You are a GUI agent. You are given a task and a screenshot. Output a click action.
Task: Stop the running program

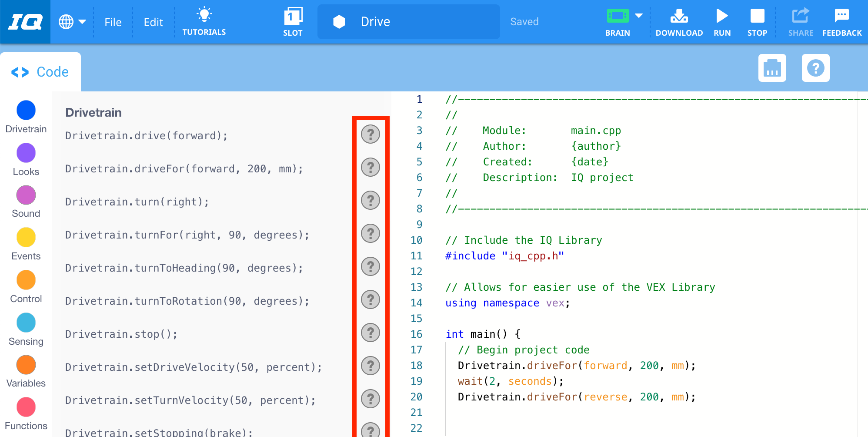coord(757,21)
